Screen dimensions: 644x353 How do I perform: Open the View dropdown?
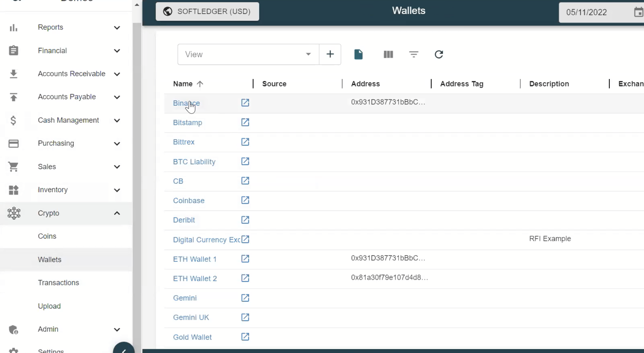point(248,54)
